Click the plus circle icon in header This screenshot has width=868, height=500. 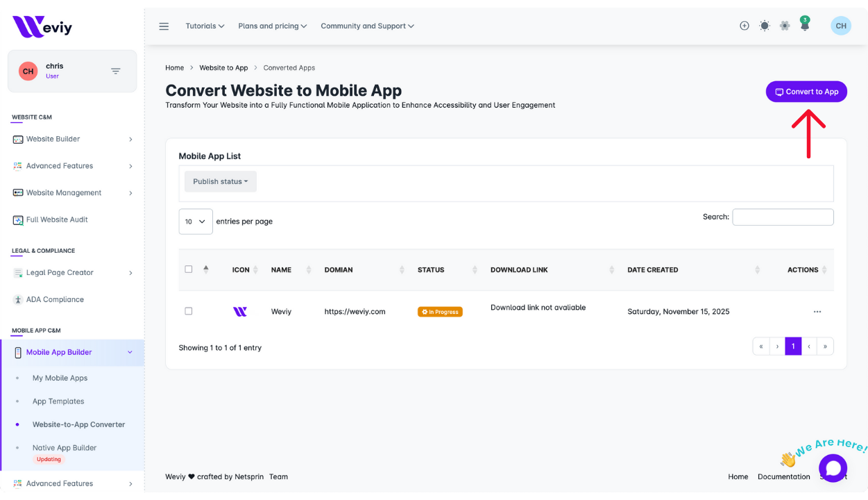744,26
